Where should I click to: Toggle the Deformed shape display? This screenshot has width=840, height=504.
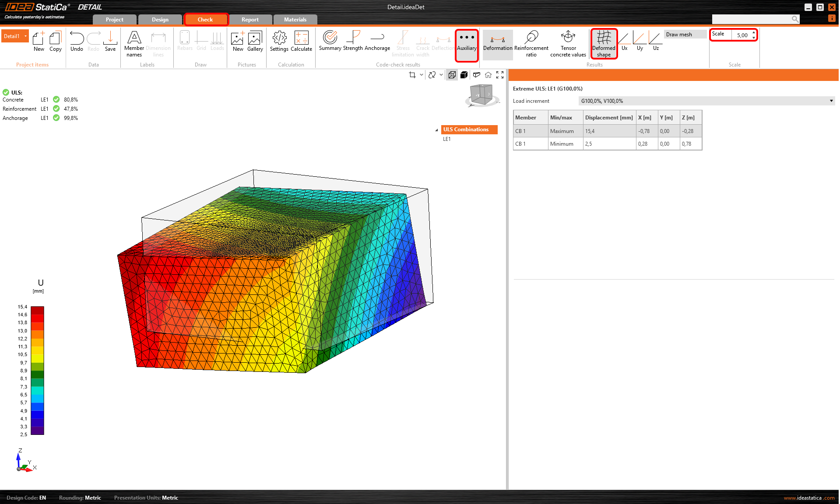pos(604,43)
